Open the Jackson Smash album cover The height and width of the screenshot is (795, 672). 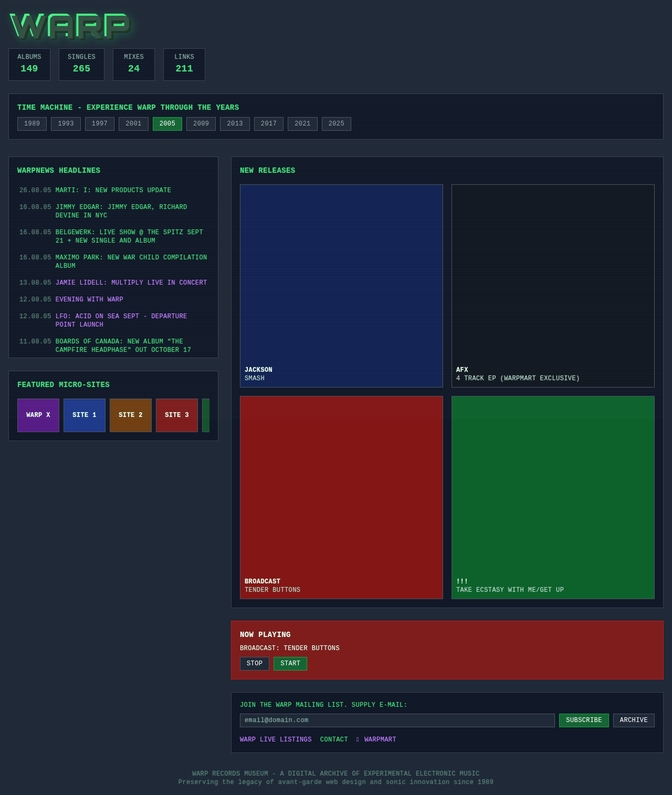point(341,286)
